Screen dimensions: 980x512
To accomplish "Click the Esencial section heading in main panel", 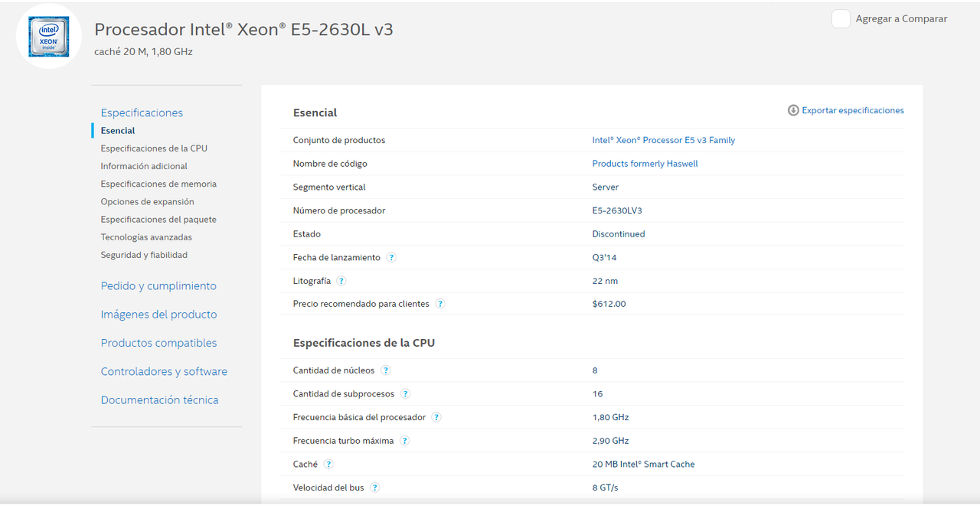I will tap(315, 113).
